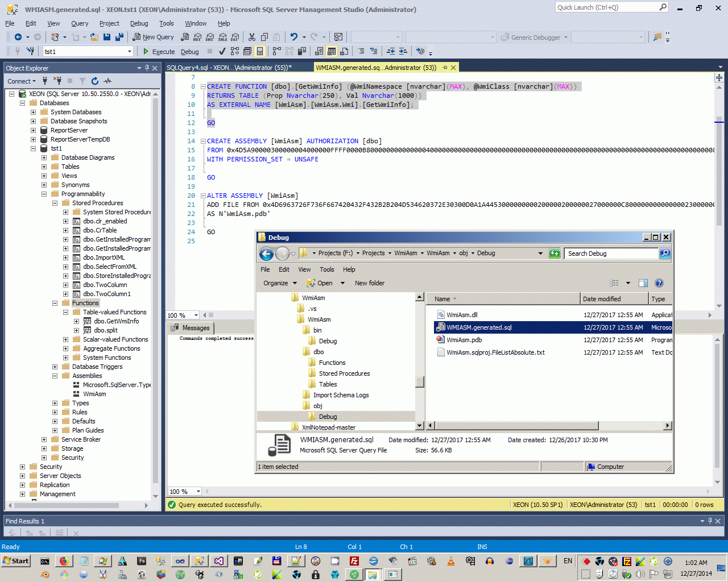Image resolution: width=728 pixels, height=582 pixels.
Task: Toggle Results to Text mode
Action: 318,51
